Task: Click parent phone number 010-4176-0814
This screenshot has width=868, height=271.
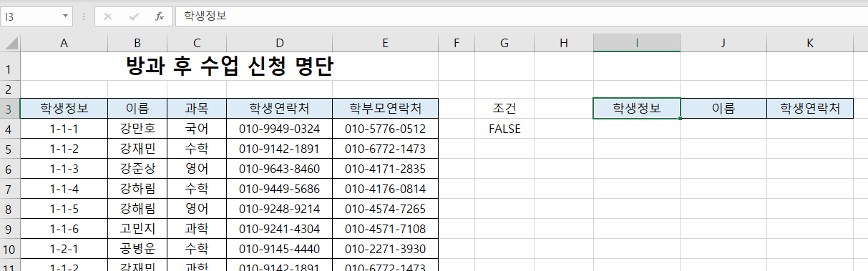Action: [x=385, y=189]
